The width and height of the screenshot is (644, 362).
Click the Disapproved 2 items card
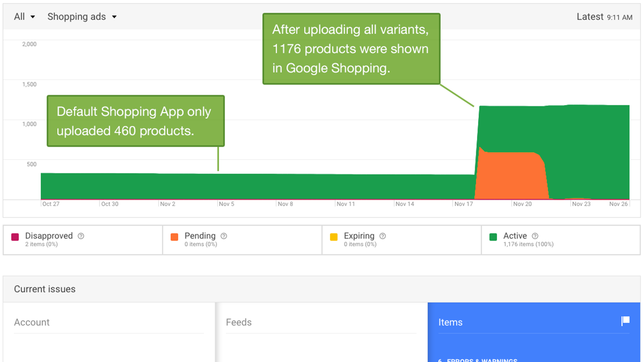(83, 240)
